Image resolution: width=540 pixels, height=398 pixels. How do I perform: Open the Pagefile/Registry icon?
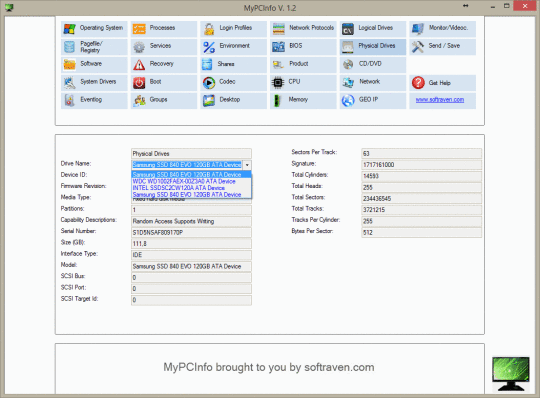tap(69, 47)
